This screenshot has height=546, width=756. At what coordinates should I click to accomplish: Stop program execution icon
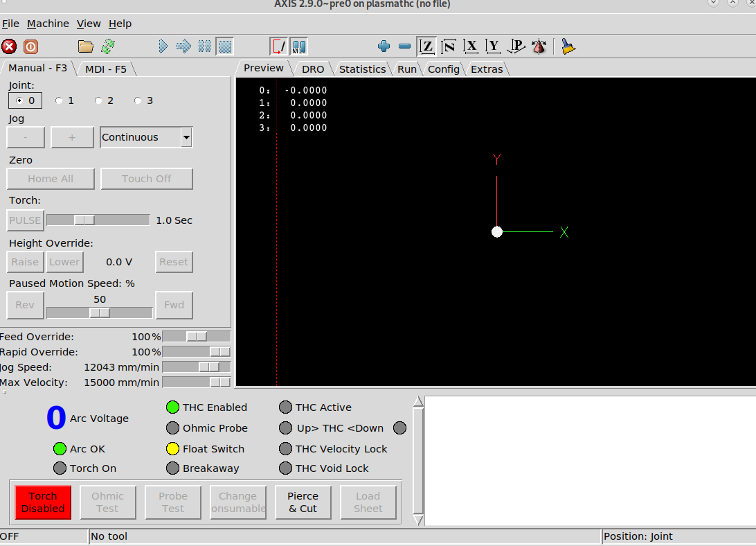tap(225, 47)
